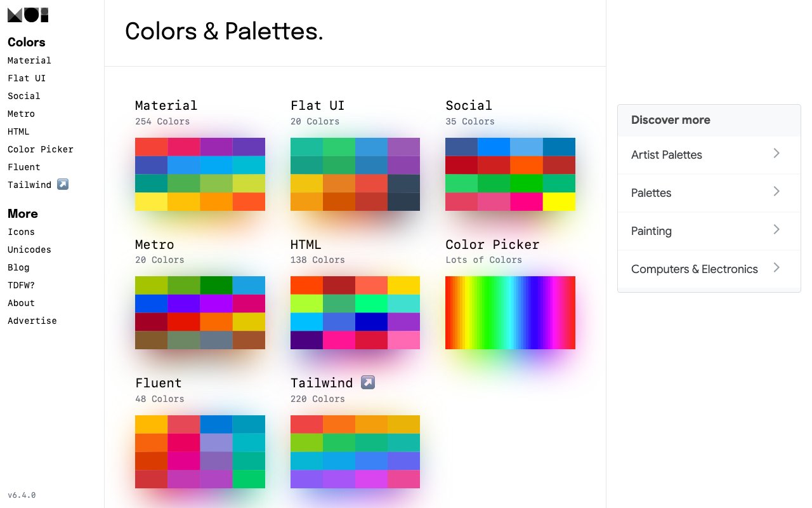Open Palettes in Discover more
Viewport: 812px width, 508px height.
(x=709, y=193)
